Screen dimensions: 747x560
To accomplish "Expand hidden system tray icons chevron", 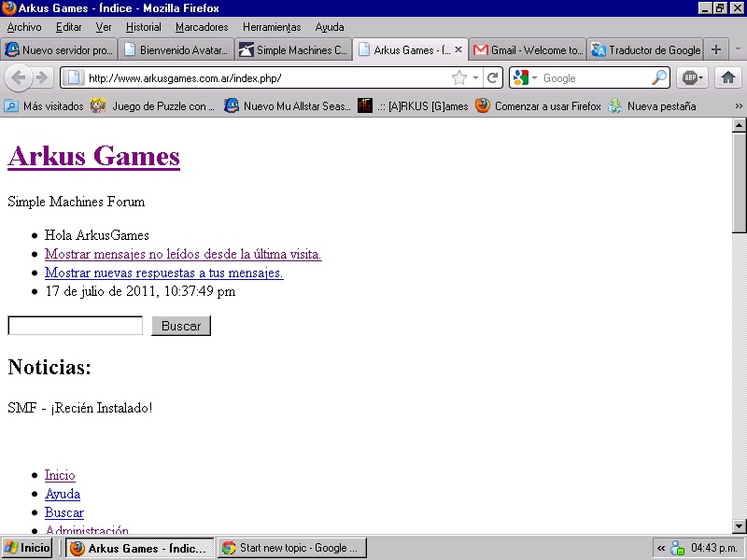I will tap(661, 548).
